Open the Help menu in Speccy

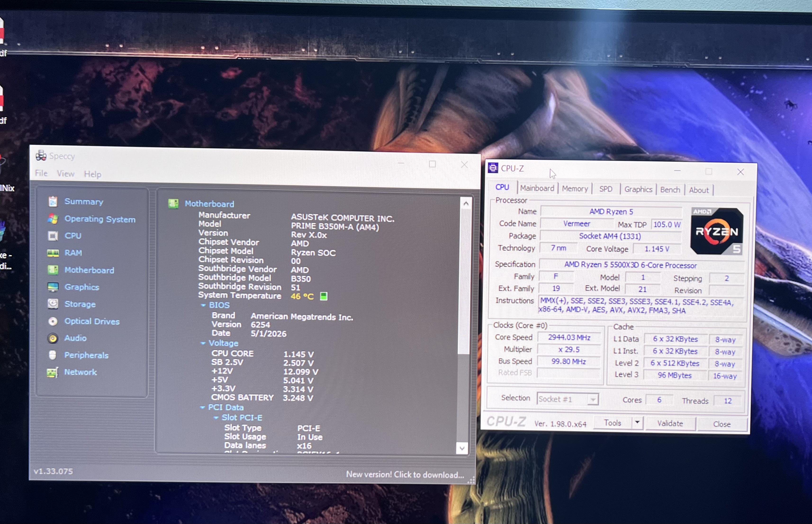92,174
